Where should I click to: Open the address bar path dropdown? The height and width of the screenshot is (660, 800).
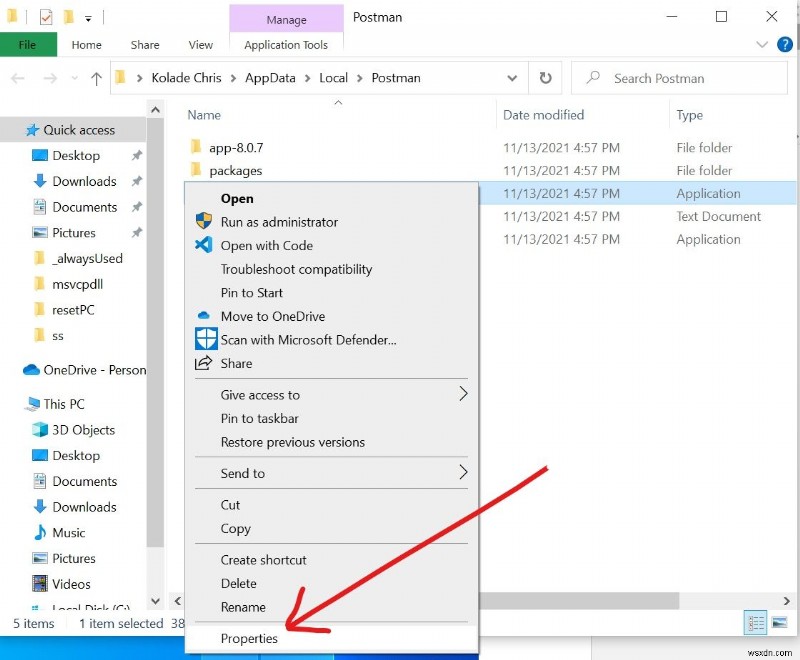pyautogui.click(x=512, y=78)
